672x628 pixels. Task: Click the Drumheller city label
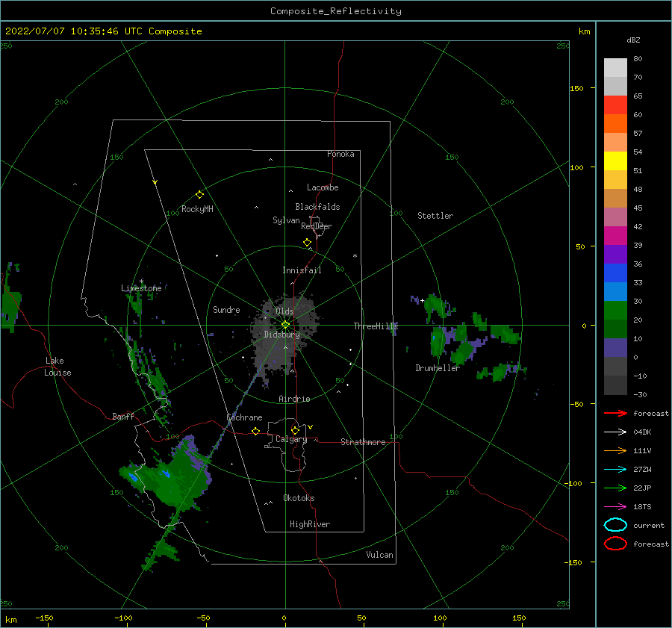click(x=438, y=368)
